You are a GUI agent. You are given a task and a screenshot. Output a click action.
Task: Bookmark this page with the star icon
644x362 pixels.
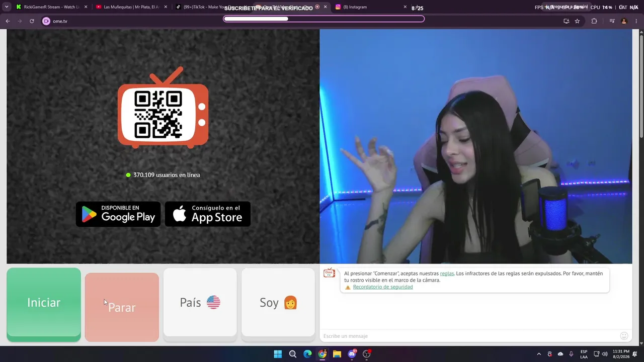click(577, 21)
